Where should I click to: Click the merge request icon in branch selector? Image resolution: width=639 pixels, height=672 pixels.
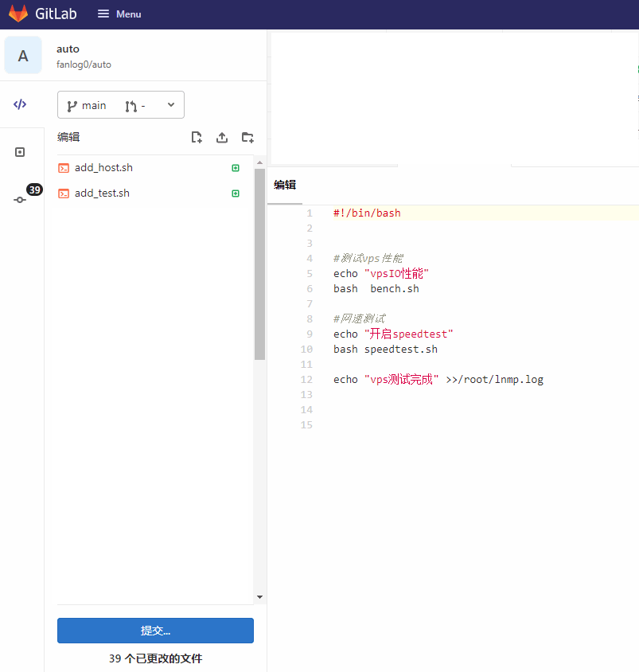pyautogui.click(x=131, y=106)
